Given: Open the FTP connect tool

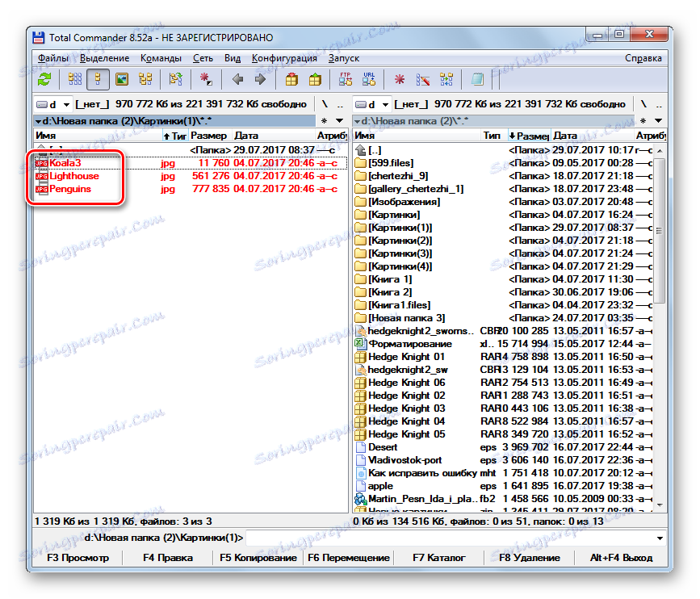Looking at the screenshot, I should pyautogui.click(x=345, y=79).
